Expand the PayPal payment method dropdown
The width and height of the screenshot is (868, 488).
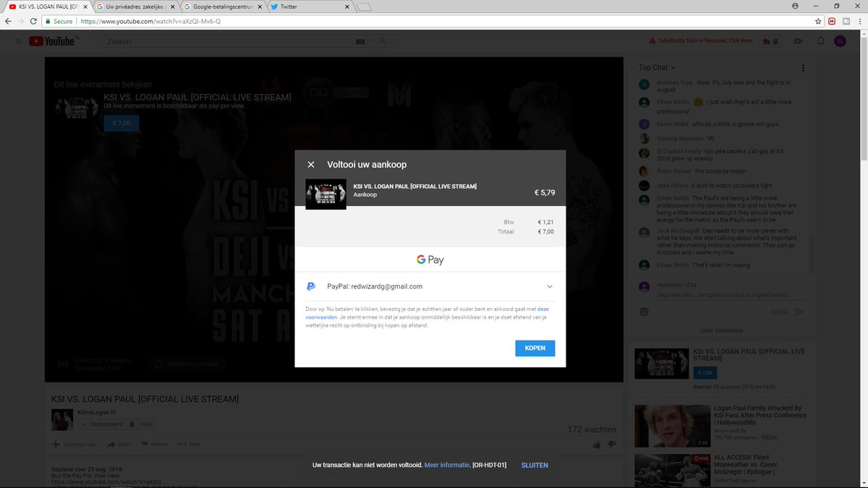click(550, 286)
